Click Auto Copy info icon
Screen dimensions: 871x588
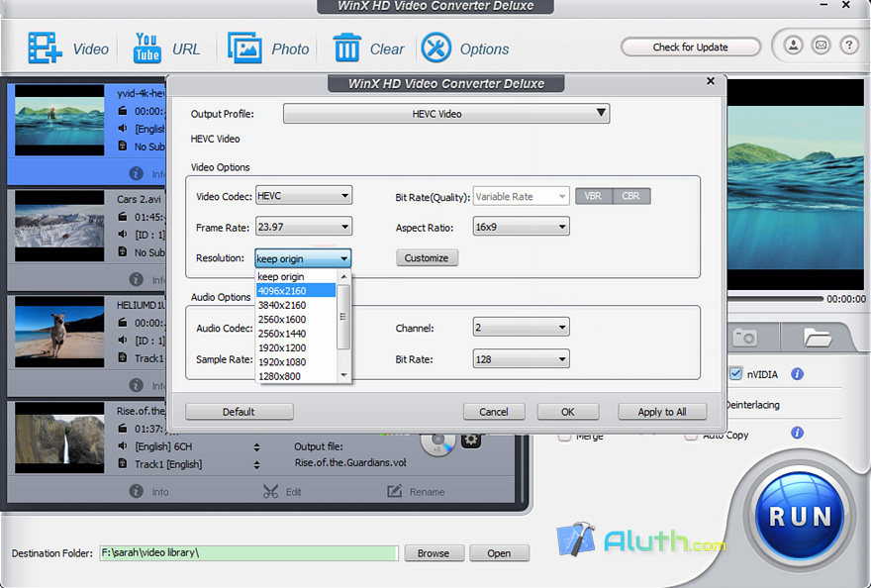797,433
